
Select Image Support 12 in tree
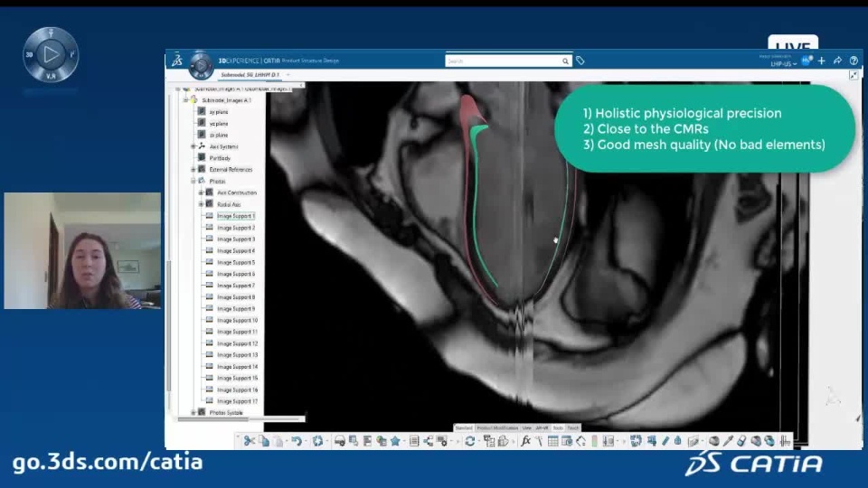click(238, 343)
